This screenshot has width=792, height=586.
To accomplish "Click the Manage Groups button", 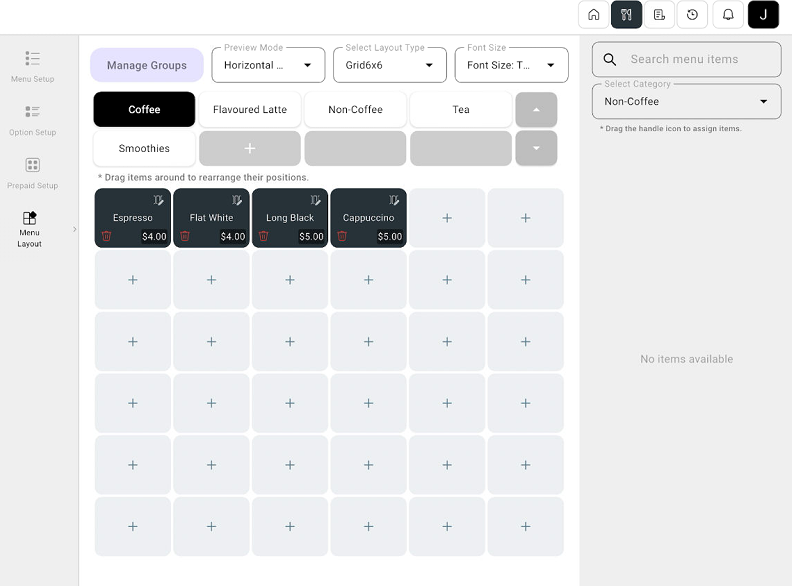I will (x=147, y=65).
